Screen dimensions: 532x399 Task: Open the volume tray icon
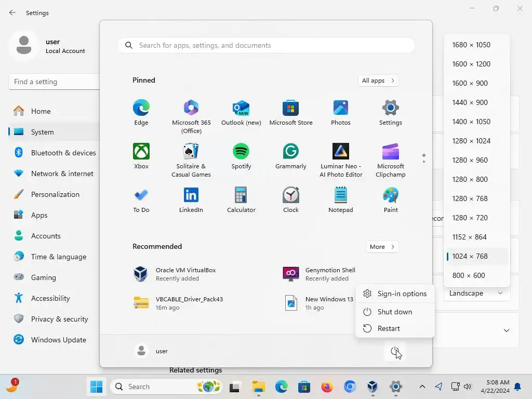pos(468,387)
